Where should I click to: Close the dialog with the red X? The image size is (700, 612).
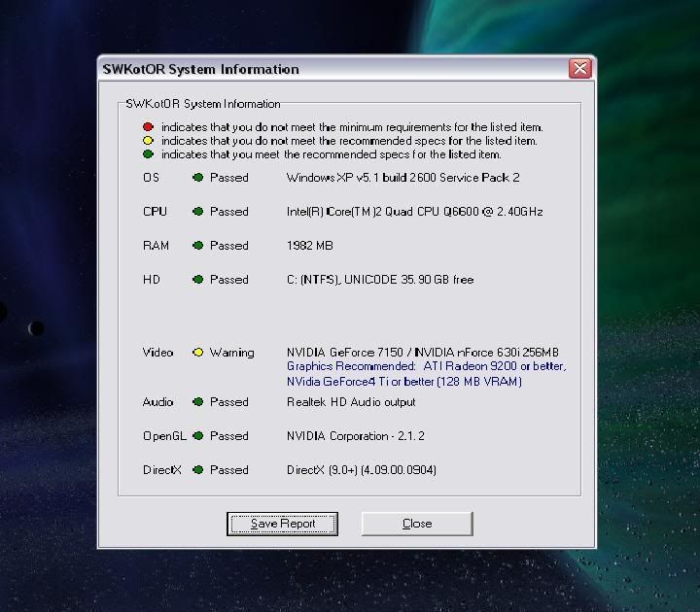(x=579, y=69)
